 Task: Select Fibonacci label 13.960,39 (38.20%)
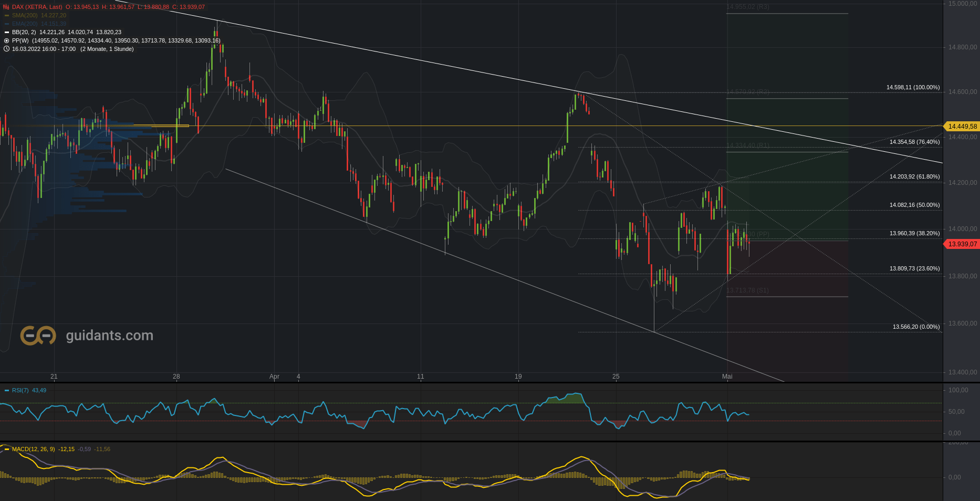point(915,233)
